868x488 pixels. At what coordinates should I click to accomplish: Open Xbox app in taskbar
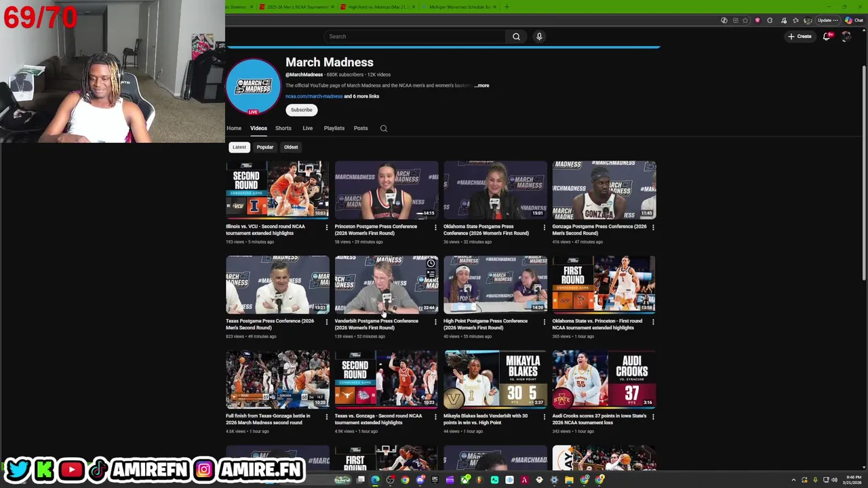(x=465, y=480)
